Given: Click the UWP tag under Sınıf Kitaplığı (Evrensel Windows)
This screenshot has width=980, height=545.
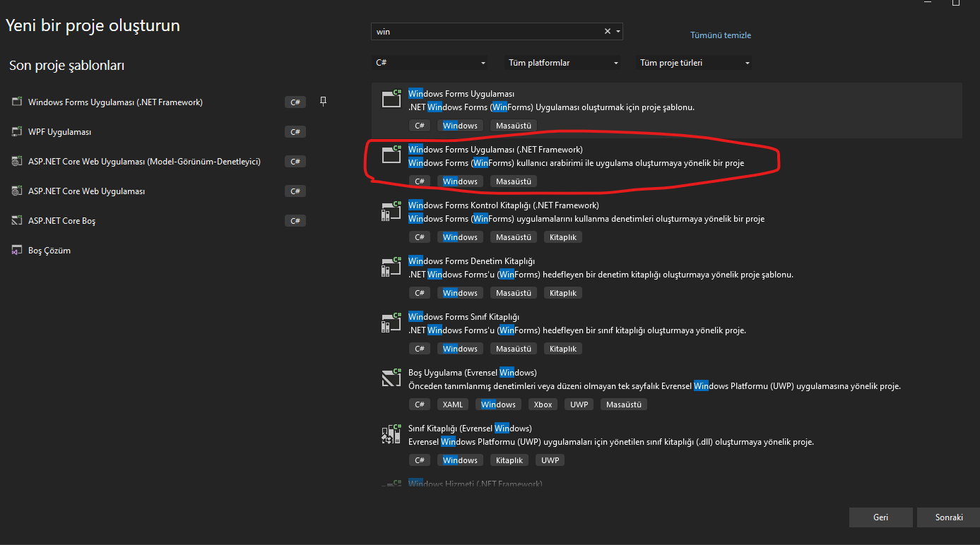Looking at the screenshot, I should coord(550,460).
